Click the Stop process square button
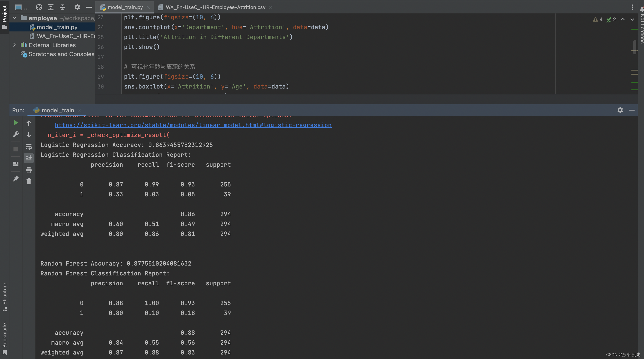This screenshot has height=359, width=644. (x=16, y=149)
